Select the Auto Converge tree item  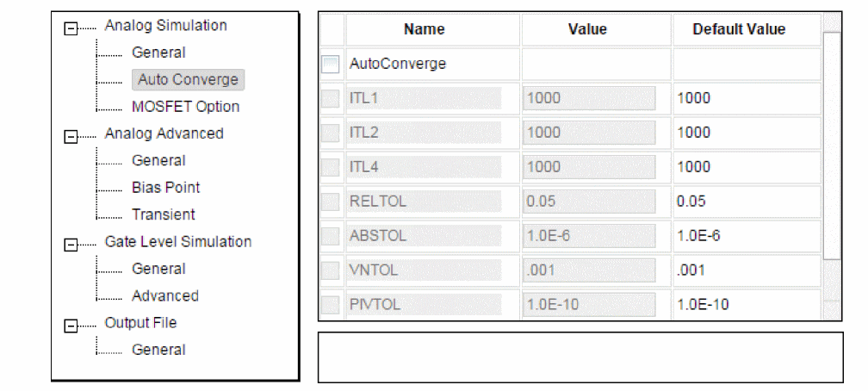coord(189,80)
